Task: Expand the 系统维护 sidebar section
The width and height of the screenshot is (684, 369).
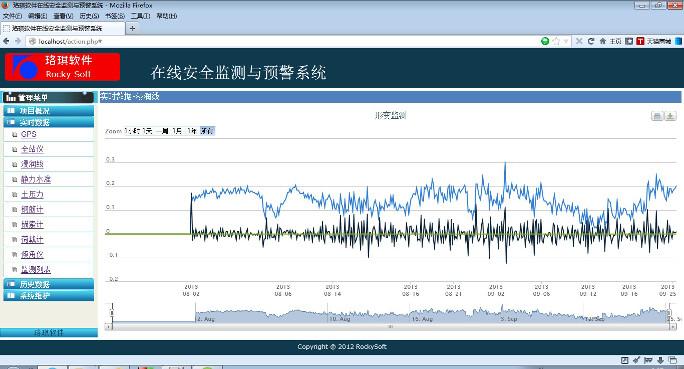Action: pos(48,296)
